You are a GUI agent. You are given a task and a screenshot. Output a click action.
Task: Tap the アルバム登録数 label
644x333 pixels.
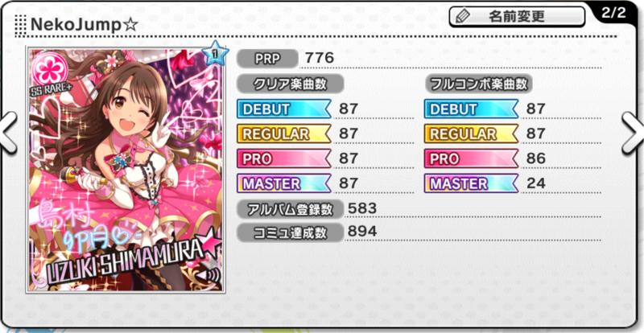pyautogui.click(x=290, y=209)
